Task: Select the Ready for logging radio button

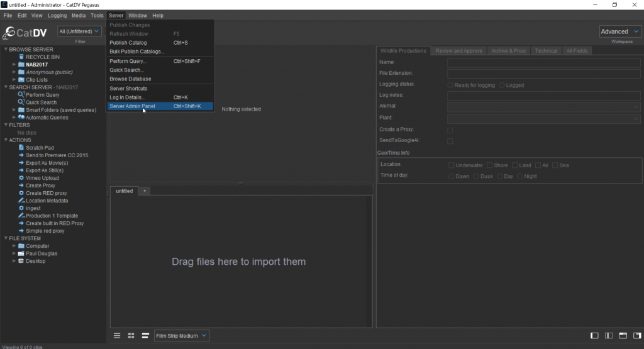Action: pyautogui.click(x=450, y=86)
